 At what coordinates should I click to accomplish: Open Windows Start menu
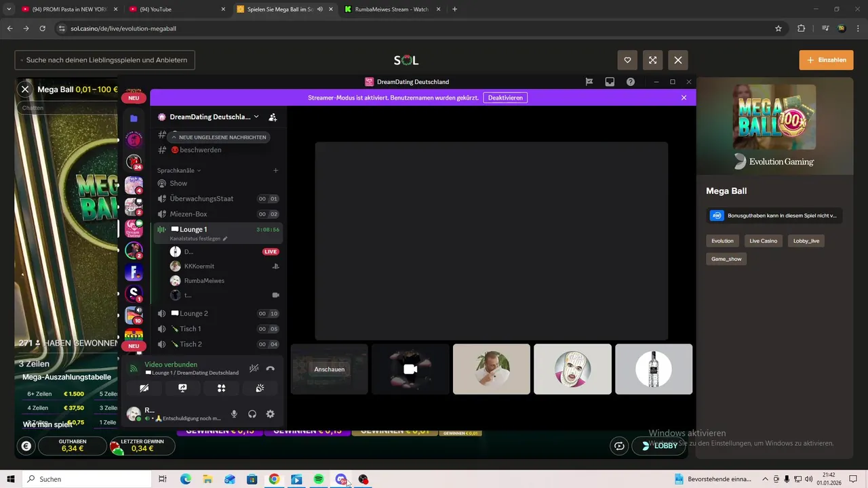(11, 479)
